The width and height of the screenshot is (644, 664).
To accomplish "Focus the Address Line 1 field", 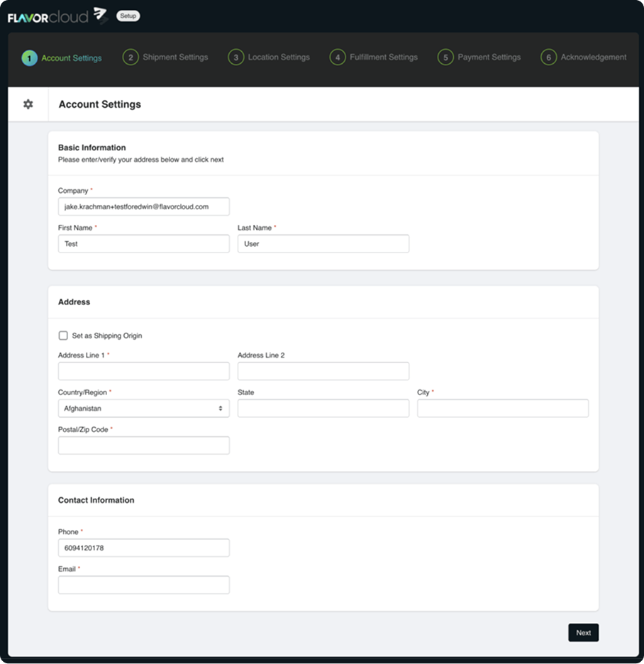I will [143, 371].
